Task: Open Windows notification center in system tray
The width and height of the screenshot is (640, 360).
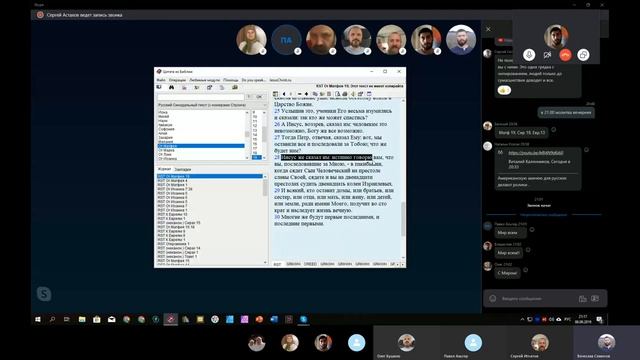Action: (600, 320)
